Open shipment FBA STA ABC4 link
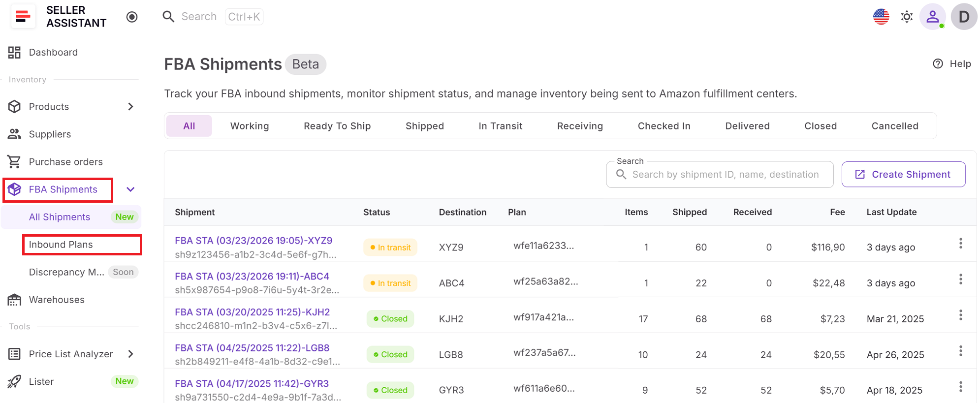This screenshot has width=980, height=403. pos(252,277)
